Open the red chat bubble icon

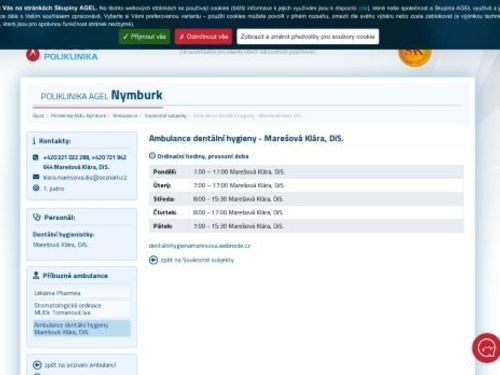click(x=487, y=348)
